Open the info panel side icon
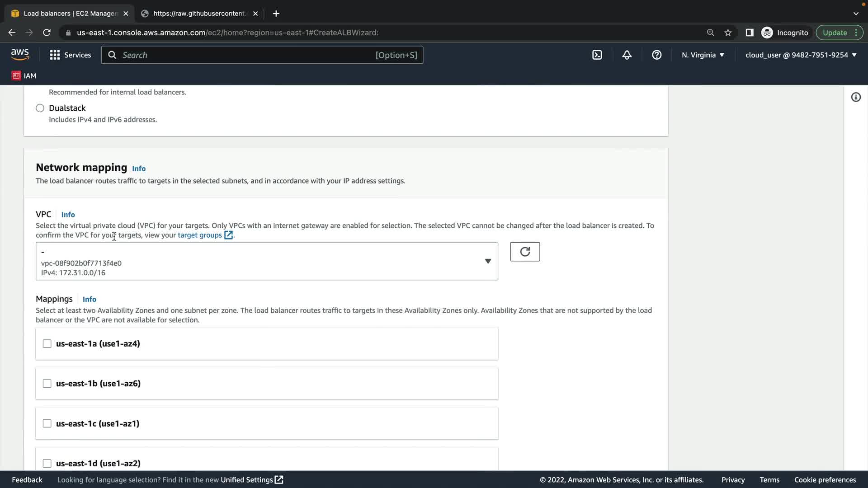The width and height of the screenshot is (868, 488). (x=855, y=97)
